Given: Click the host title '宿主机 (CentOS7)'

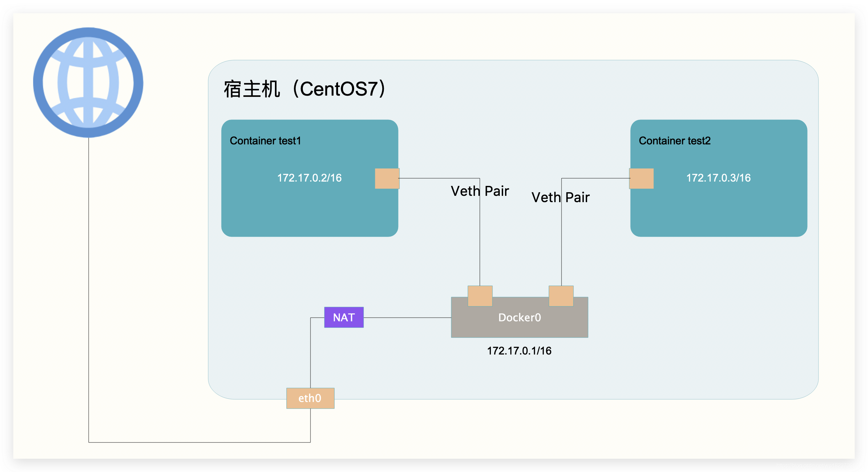Looking at the screenshot, I should (305, 89).
